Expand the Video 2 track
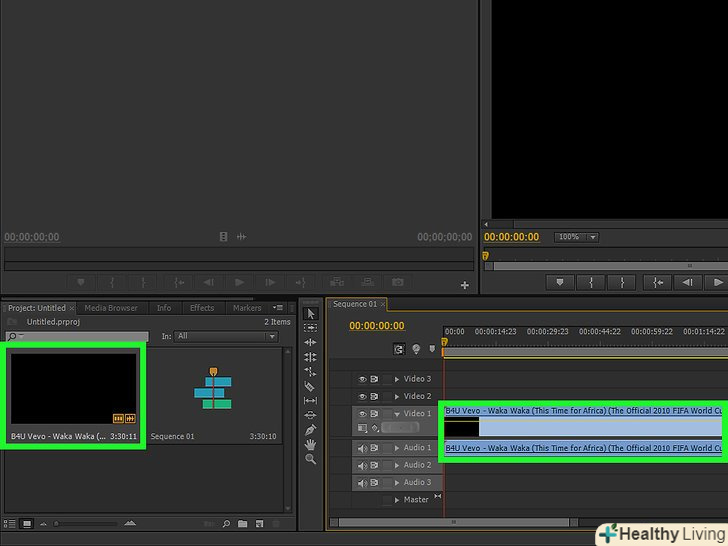This screenshot has height=546, width=728. click(x=397, y=397)
